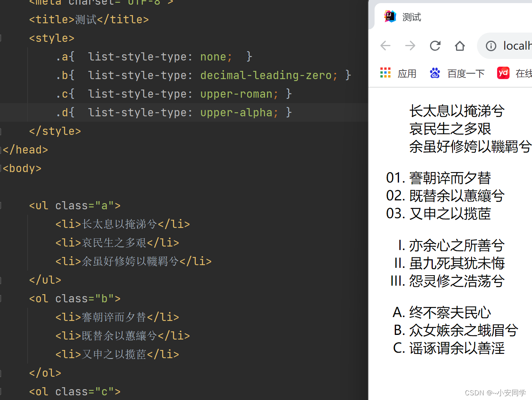This screenshot has width=532, height=400.
Task: Click the closing /head fold marker
Action: [1, 150]
